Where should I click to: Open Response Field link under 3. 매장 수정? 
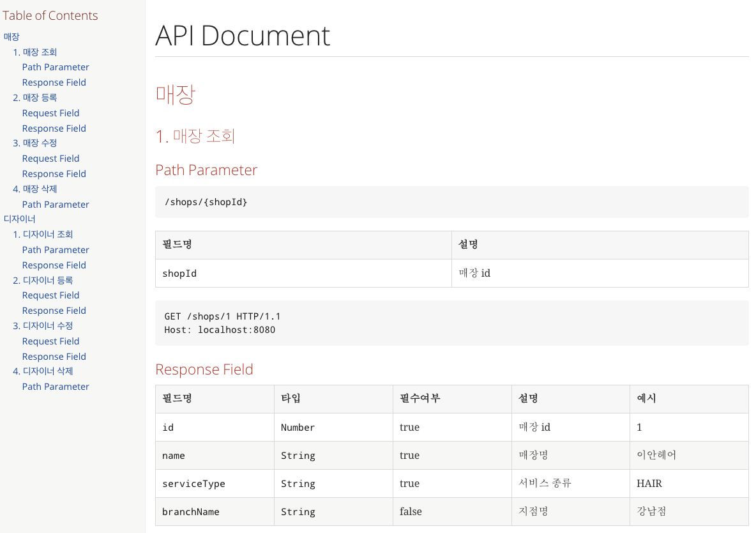[x=54, y=174]
